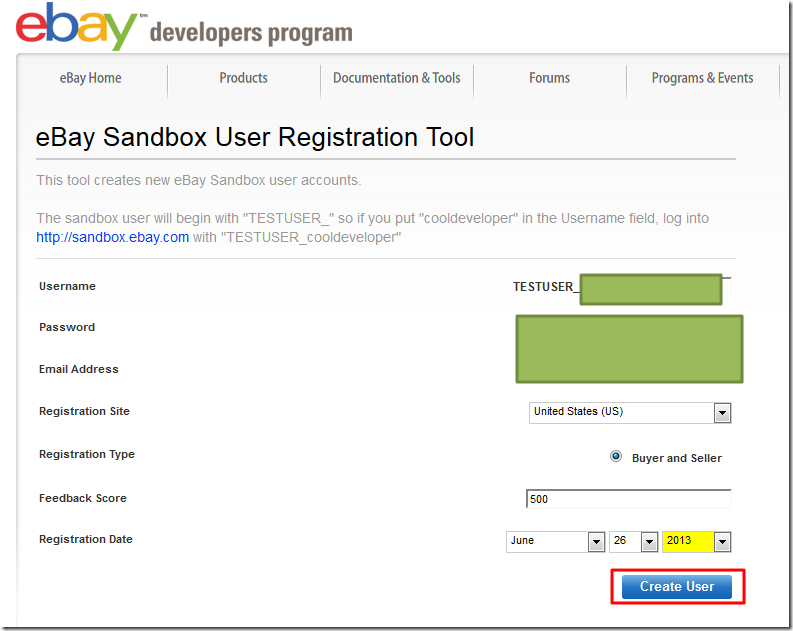The height and width of the screenshot is (631, 793).
Task: Expand the Registration Site dropdown
Action: pos(630,413)
